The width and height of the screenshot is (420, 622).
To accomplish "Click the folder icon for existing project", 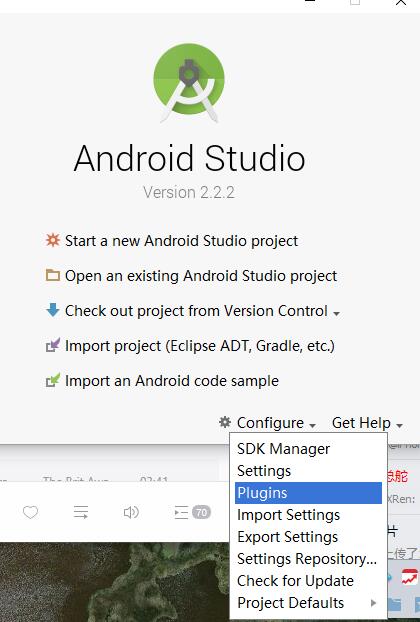I will (x=53, y=275).
